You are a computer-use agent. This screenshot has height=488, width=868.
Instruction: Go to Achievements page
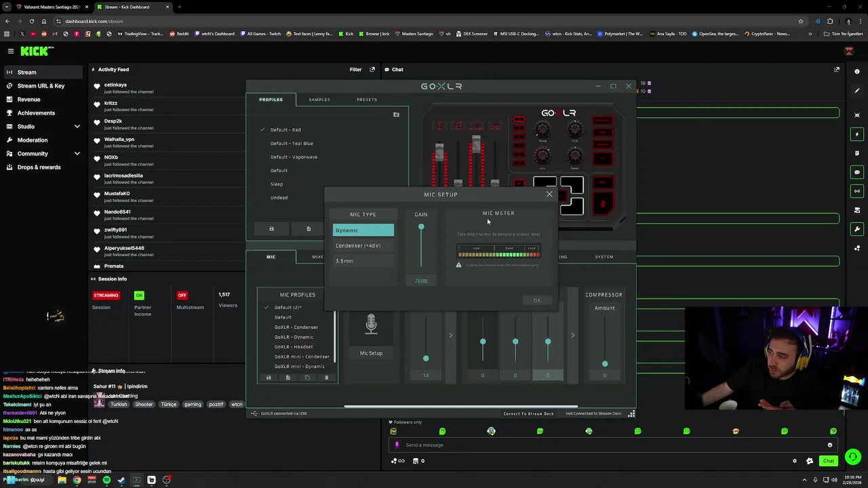click(x=36, y=113)
